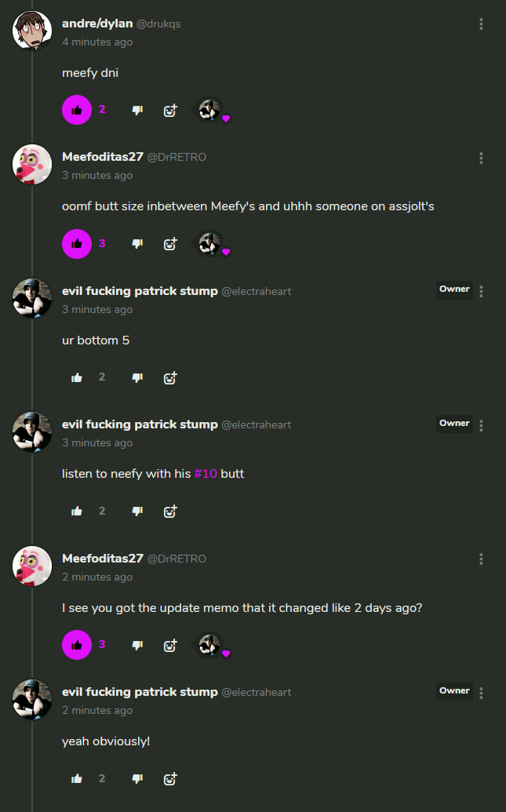Toggle like on Meefoditas27's "oomf butt size" comment

(77, 243)
